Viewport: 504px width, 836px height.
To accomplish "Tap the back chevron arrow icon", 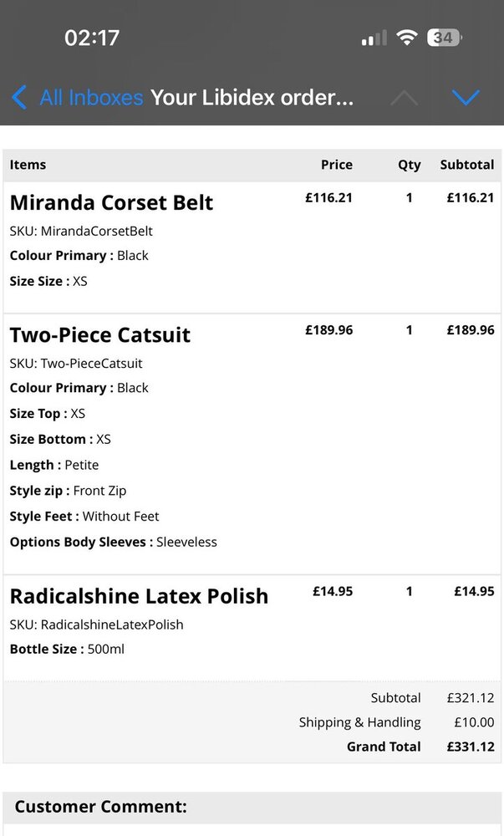I will click(x=19, y=98).
